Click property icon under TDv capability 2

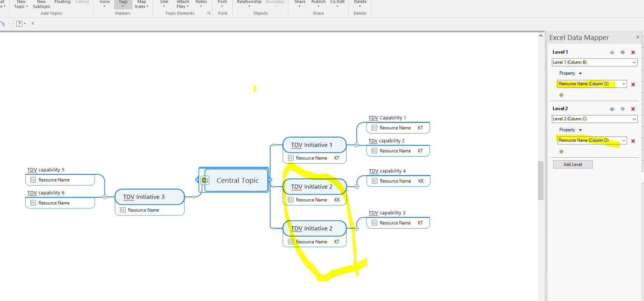coord(374,151)
